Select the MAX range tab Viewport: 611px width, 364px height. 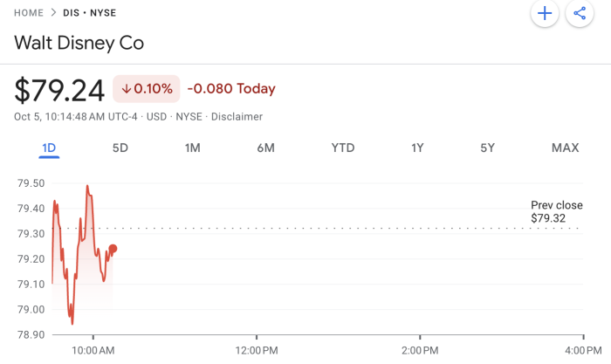tap(565, 148)
